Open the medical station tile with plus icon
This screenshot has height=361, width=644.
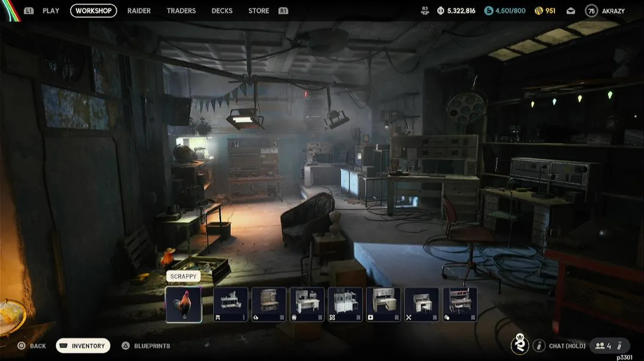point(384,304)
